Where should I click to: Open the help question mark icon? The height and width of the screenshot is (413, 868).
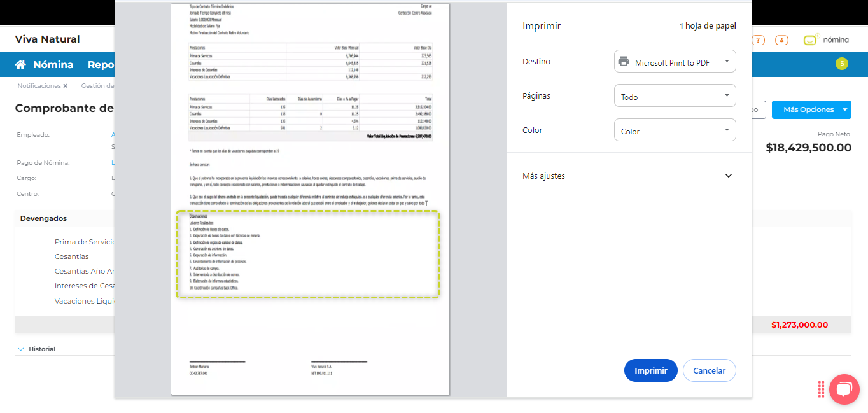(758, 39)
